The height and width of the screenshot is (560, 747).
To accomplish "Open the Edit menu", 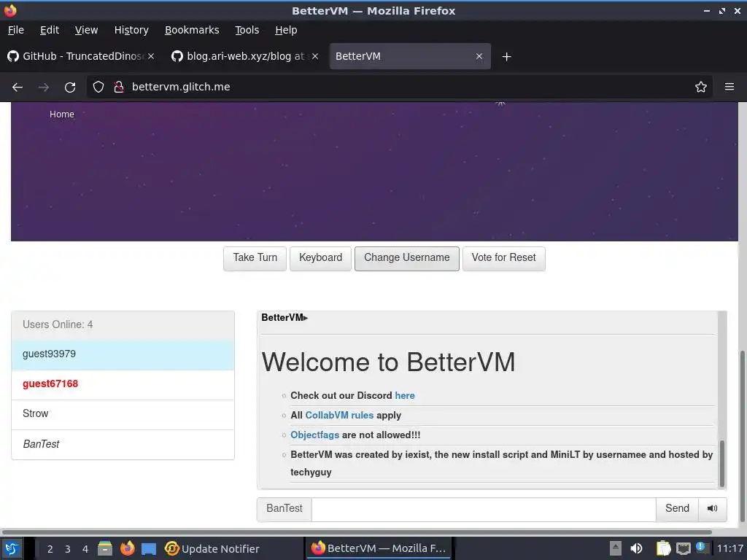I will (x=50, y=30).
